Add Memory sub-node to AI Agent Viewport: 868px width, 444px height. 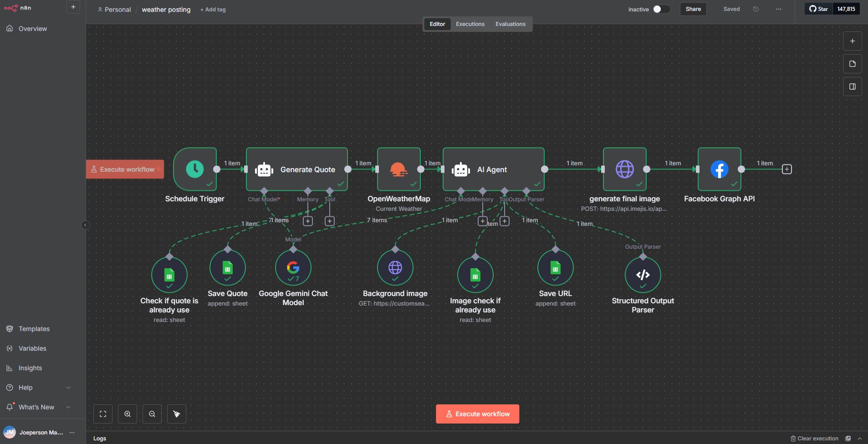[x=483, y=221]
